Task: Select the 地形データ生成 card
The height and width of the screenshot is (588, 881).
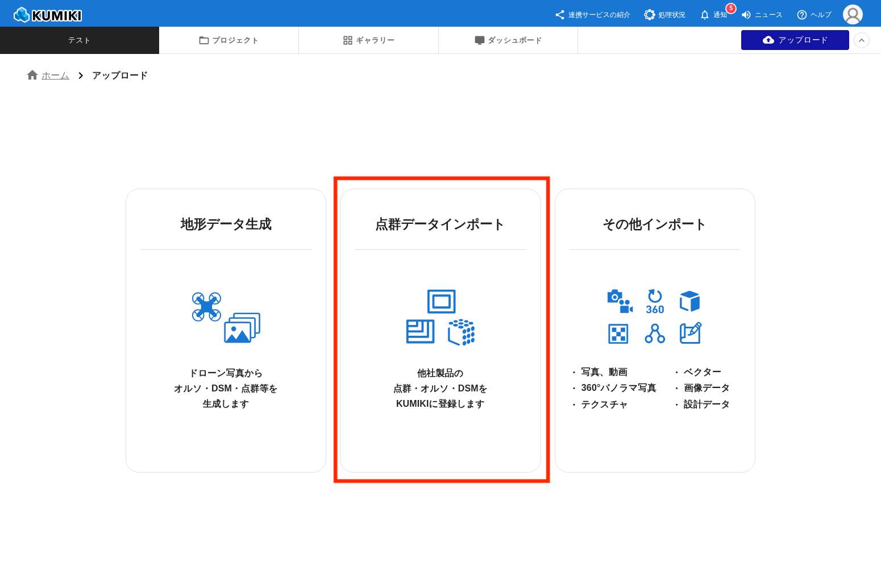Action: tap(226, 330)
